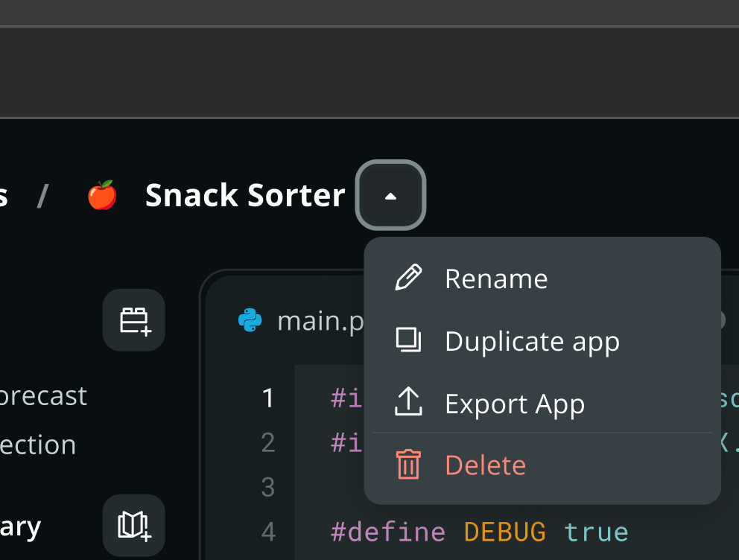Click line number 3 in the gutter
Image resolution: width=739 pixels, height=560 pixels.
[268, 487]
